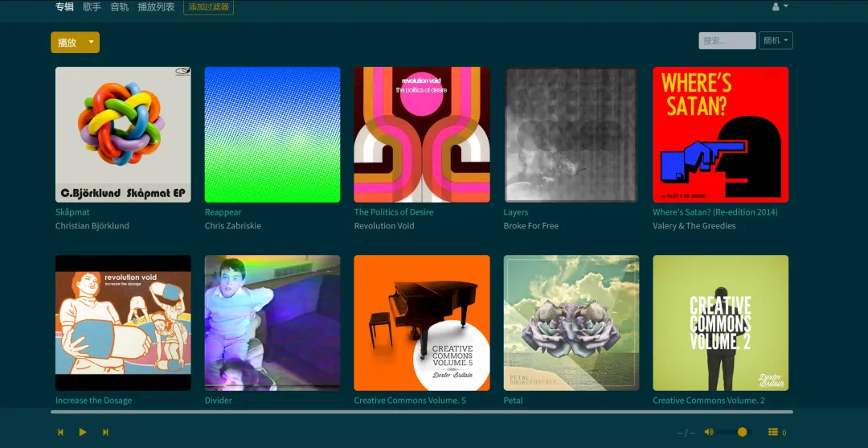This screenshot has height=448, width=868.
Task: Open artist Valery & The Greedies
Action: pyautogui.click(x=694, y=226)
